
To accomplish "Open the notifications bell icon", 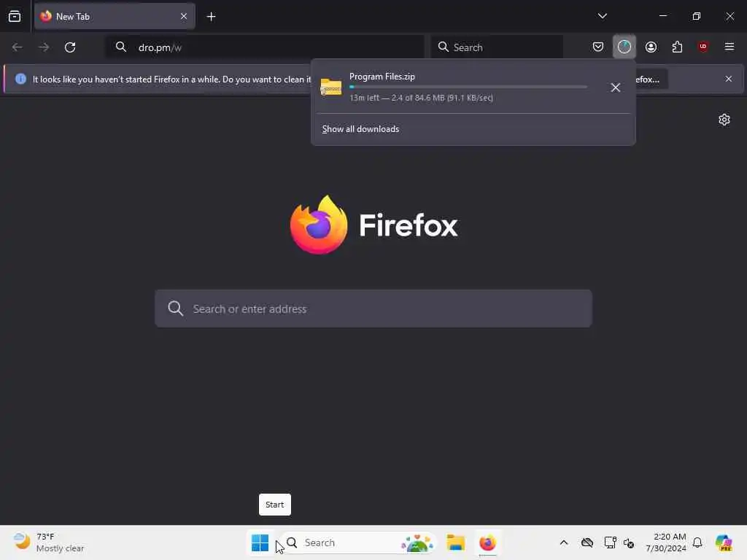I will click(697, 542).
